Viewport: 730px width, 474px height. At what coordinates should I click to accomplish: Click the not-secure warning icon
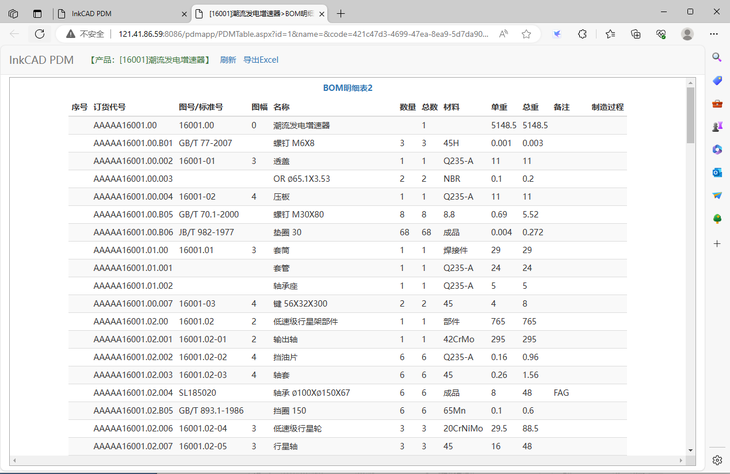[x=70, y=34]
